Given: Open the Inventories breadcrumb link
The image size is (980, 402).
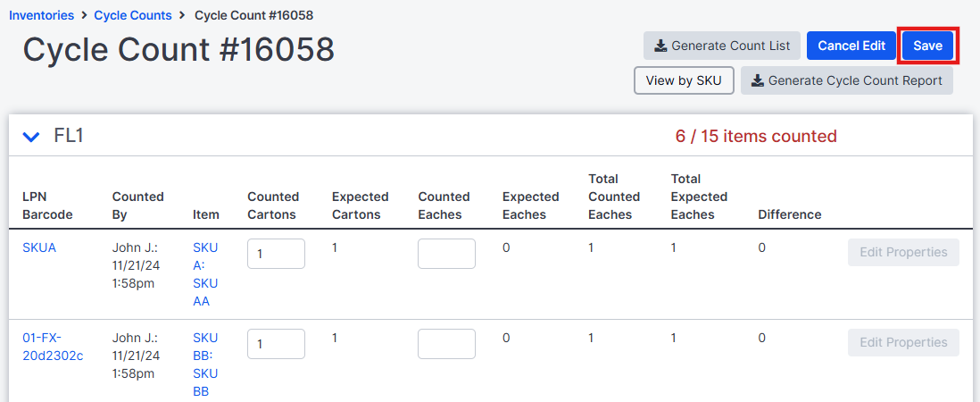Looking at the screenshot, I should coord(41,15).
